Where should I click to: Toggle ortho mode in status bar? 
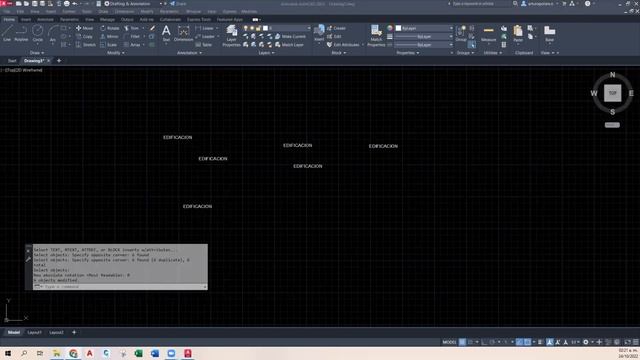484,342
